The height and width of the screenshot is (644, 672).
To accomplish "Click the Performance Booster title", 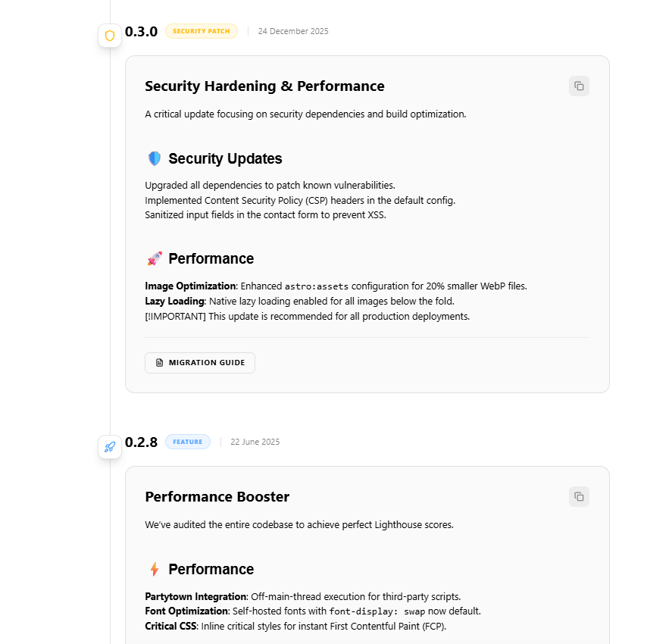I will (217, 496).
